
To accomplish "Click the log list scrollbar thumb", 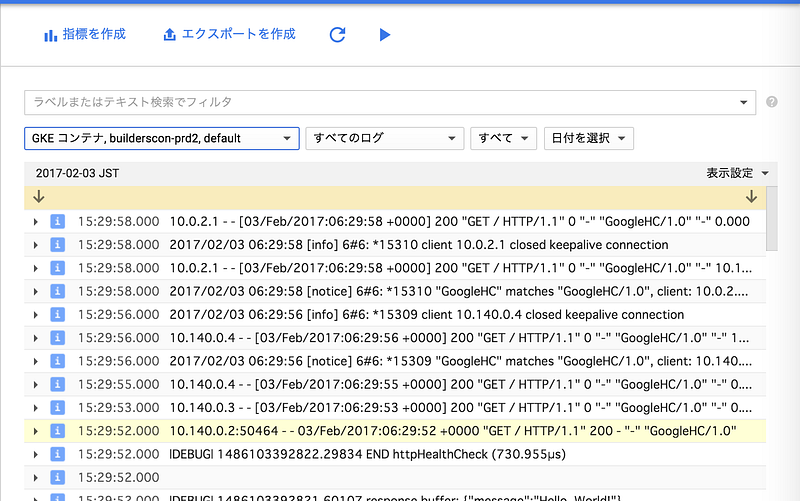I will (772, 218).
